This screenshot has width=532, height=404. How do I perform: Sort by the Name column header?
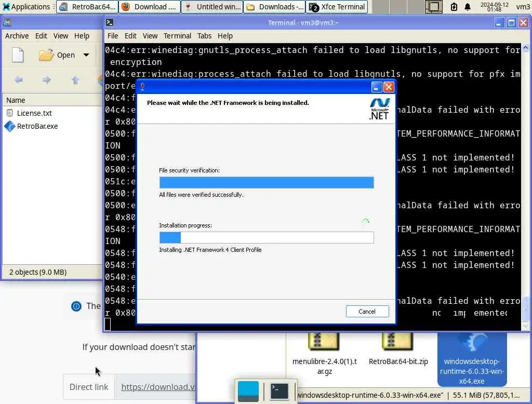[x=52, y=100]
